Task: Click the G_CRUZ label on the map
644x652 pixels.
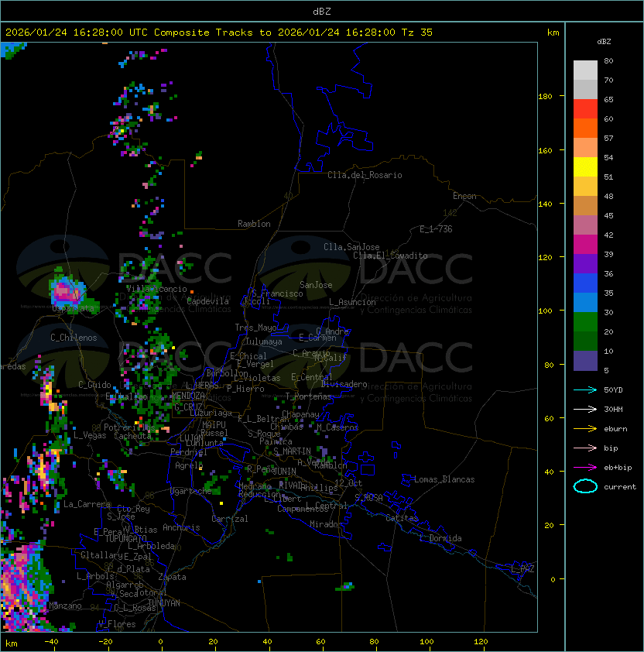Action: point(188,407)
